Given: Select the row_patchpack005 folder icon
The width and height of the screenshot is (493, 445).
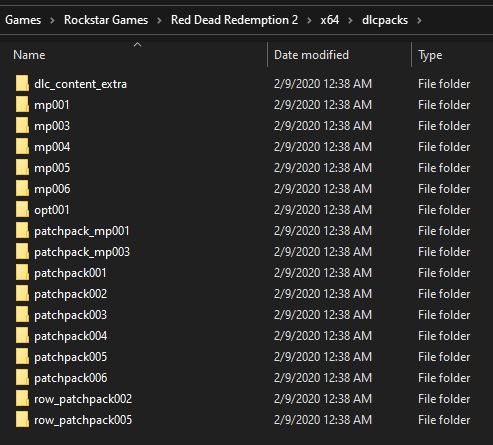Looking at the screenshot, I should point(22,419).
